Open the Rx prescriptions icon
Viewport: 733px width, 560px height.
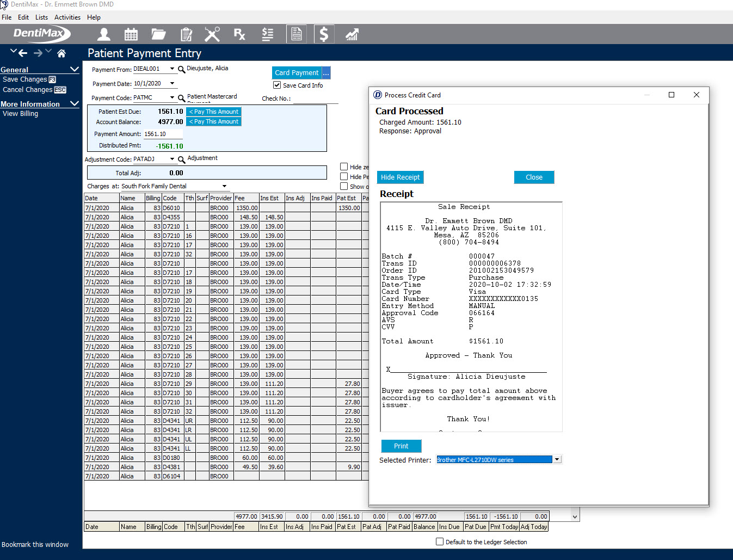(239, 35)
